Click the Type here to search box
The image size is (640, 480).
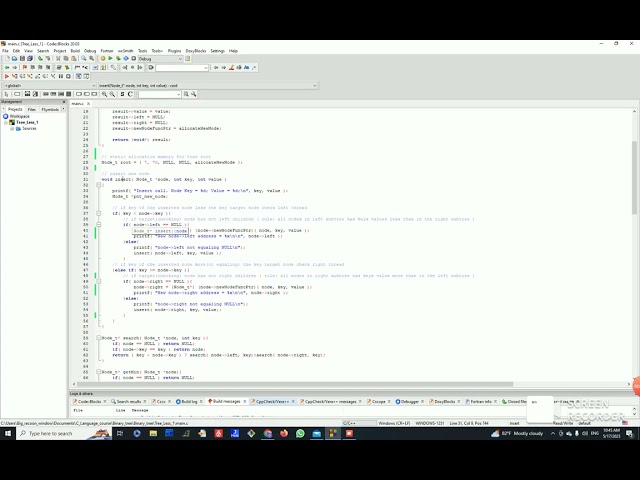coord(63,433)
